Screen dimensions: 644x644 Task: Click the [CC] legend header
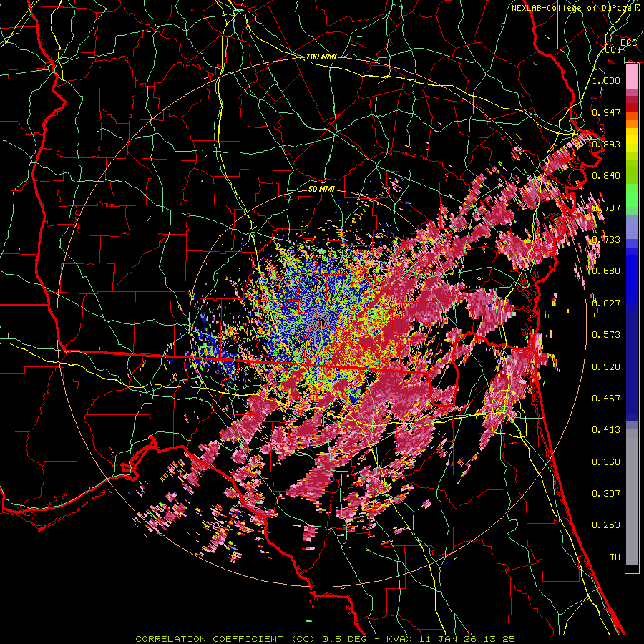tap(611, 49)
